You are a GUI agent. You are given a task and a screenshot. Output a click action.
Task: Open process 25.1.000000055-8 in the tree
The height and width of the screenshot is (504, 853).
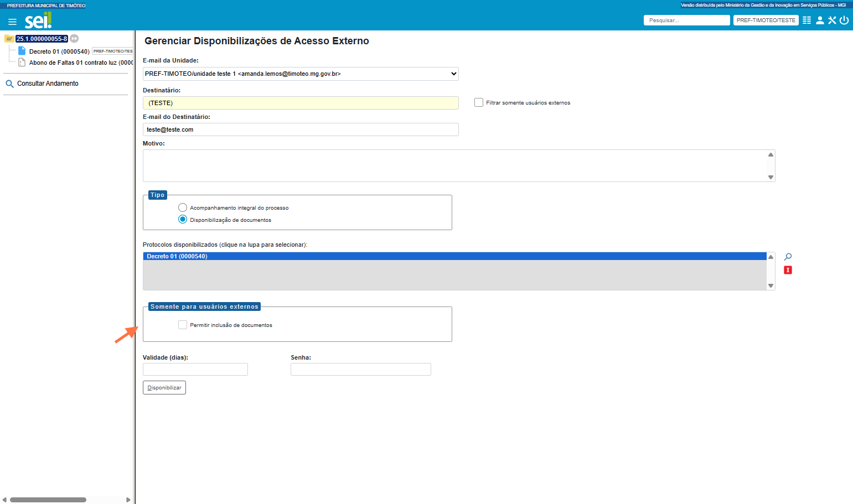pyautogui.click(x=42, y=39)
